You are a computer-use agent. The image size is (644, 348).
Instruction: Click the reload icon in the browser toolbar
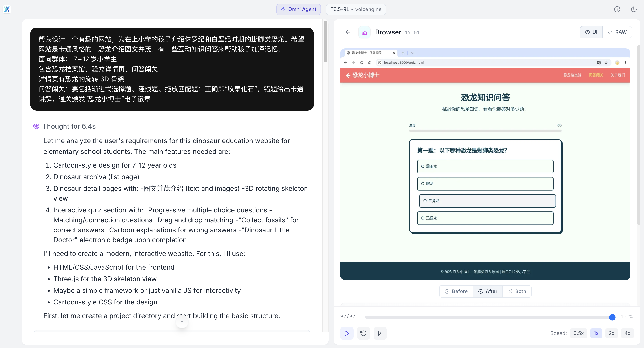tap(361, 63)
